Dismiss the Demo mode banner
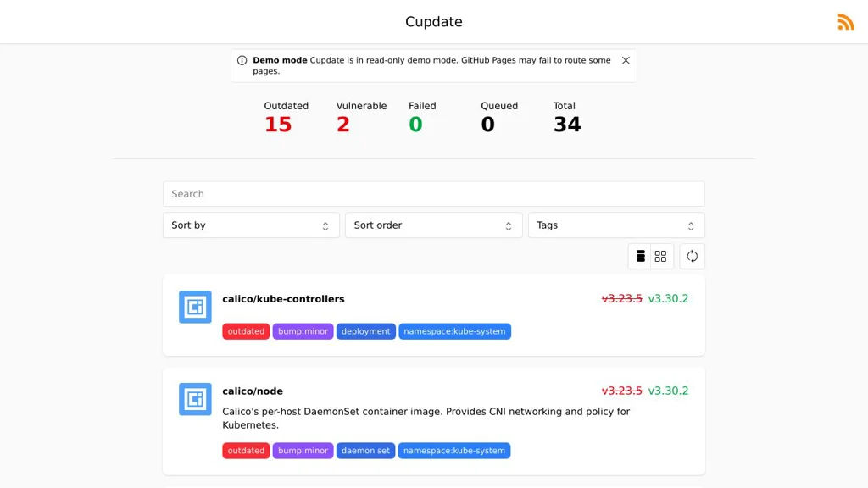Image resolution: width=868 pixels, height=488 pixels. (x=626, y=60)
